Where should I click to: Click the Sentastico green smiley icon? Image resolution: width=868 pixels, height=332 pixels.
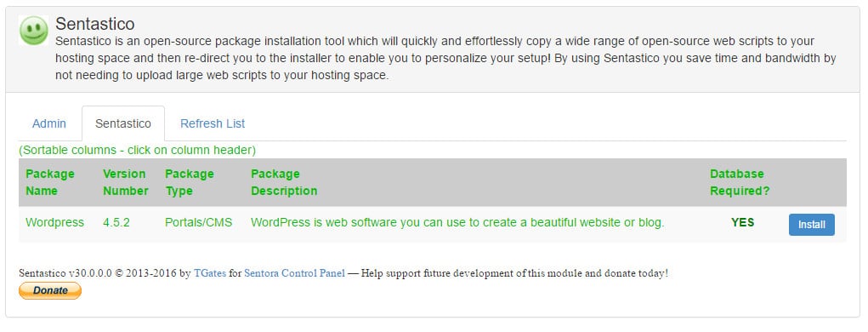coord(34,31)
